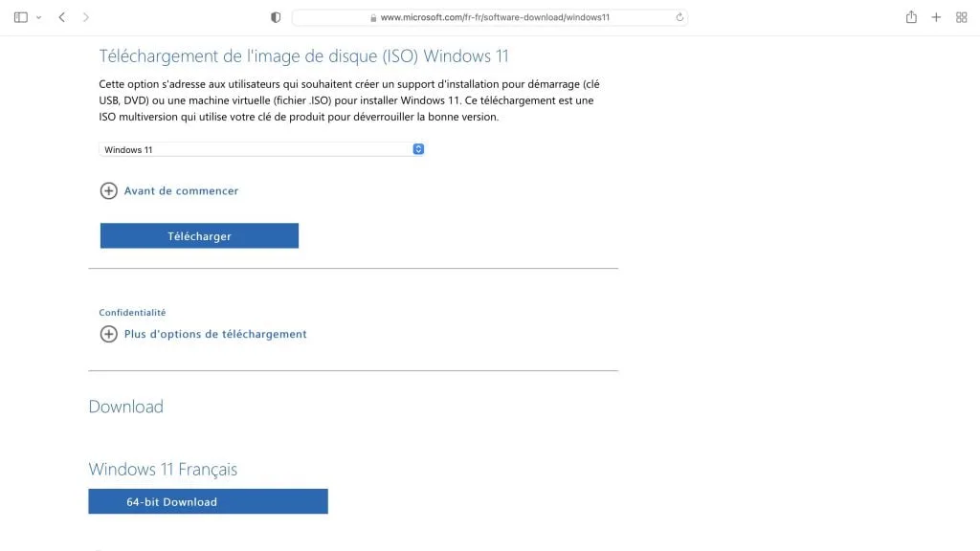Image resolution: width=980 pixels, height=551 pixels.
Task: Go back with the back arrow
Action: coord(62,17)
